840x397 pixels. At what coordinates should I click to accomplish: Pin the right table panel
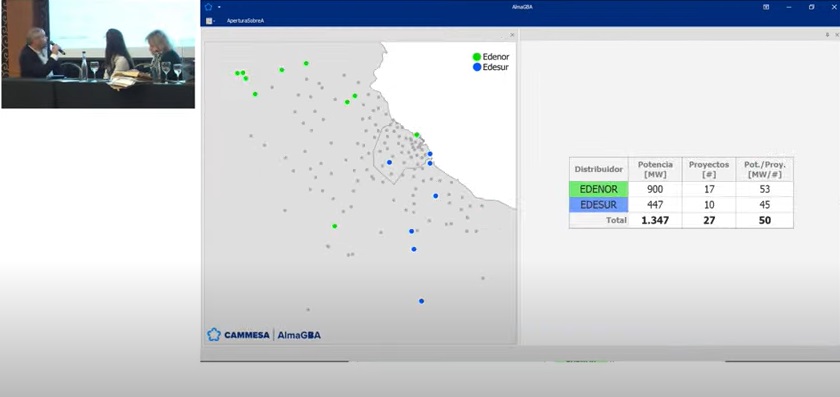click(x=828, y=35)
